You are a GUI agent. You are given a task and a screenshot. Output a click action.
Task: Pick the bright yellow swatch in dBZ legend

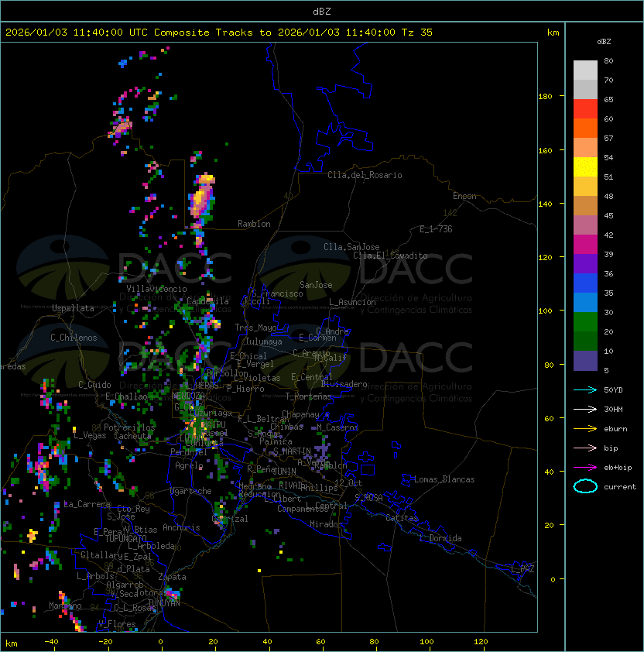(x=585, y=167)
